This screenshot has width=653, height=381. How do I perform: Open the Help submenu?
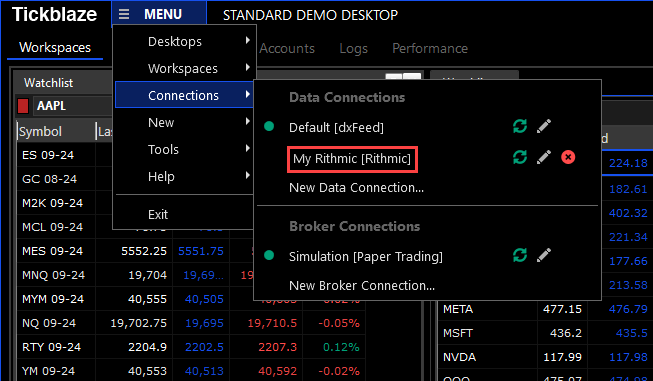(x=184, y=177)
